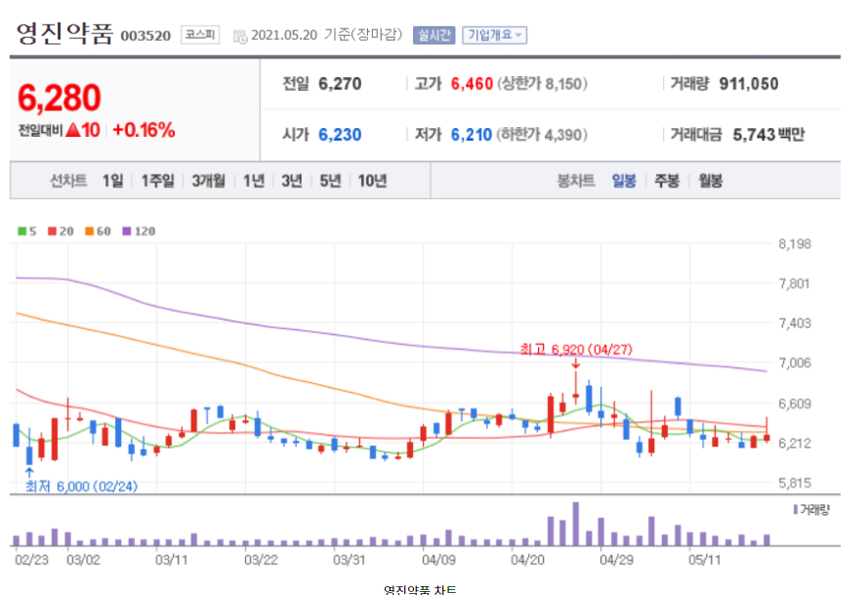
Task: Click the 코스피 market badge
Action: [200, 35]
